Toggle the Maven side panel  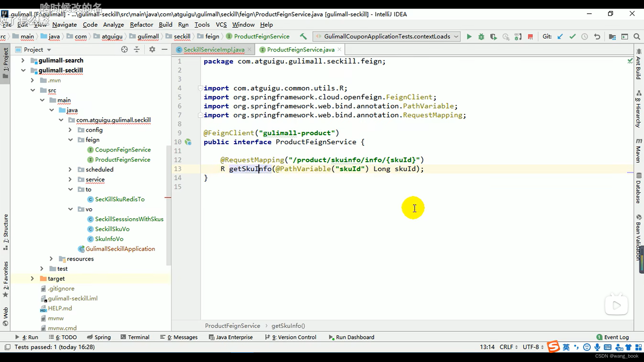pyautogui.click(x=639, y=150)
